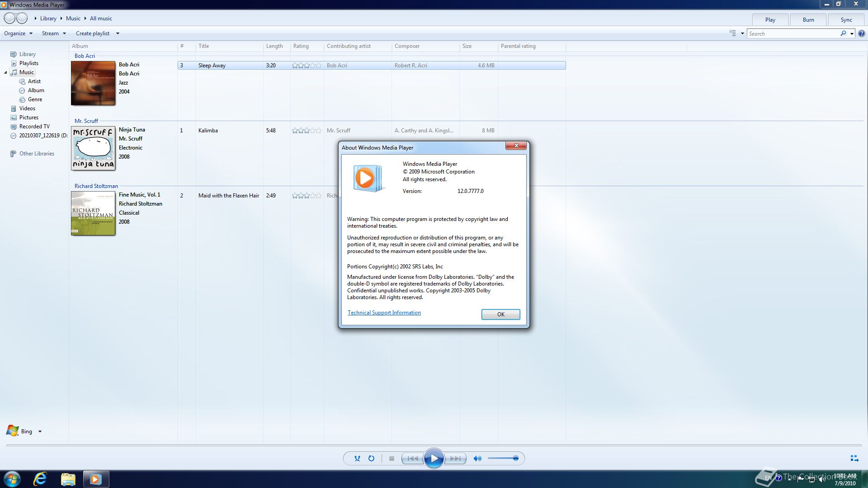The width and height of the screenshot is (868, 488).
Task: Open Technical Support Information link
Action: pyautogui.click(x=384, y=313)
